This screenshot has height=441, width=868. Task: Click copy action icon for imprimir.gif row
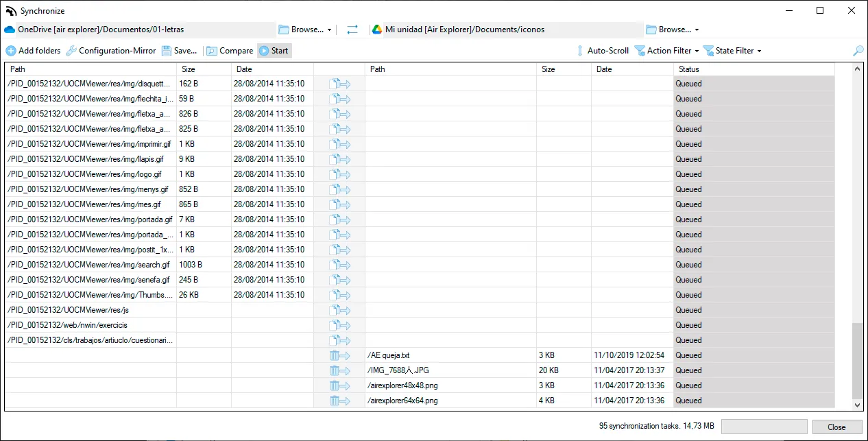pyautogui.click(x=339, y=144)
